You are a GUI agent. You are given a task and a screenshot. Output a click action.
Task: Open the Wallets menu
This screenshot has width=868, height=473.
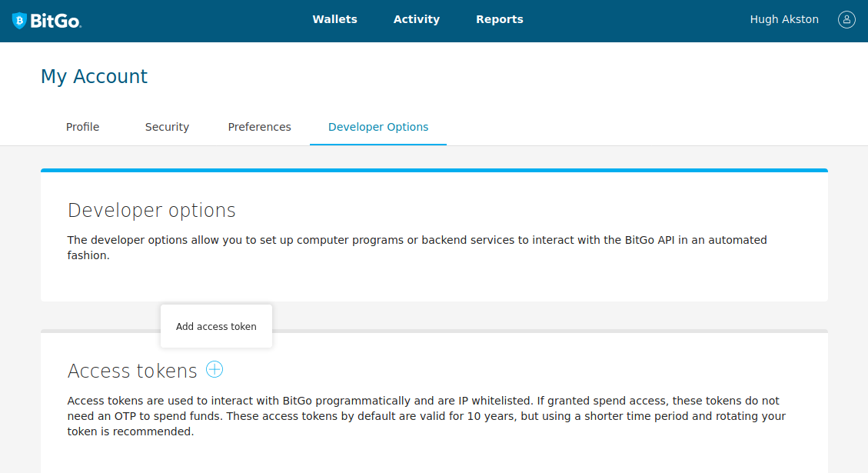(x=334, y=19)
